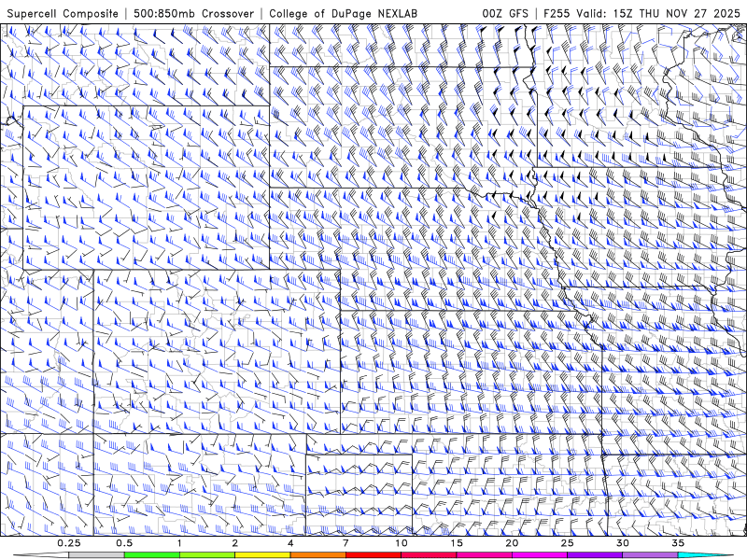The image size is (747, 560).
Task: Click the 'F255 Valid: 15Z THU NOV 27 2025' text
Action: pos(641,13)
